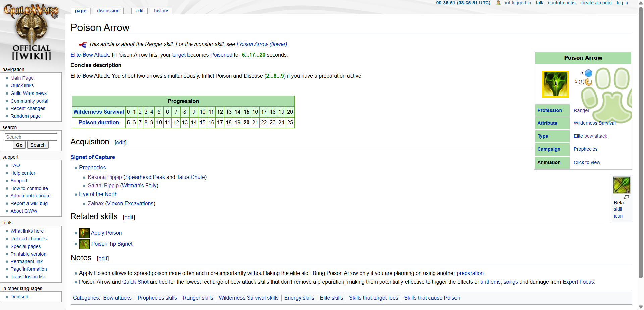Open Report a wiki bug link
Image resolution: width=644 pixels, height=310 pixels.
[x=29, y=203]
